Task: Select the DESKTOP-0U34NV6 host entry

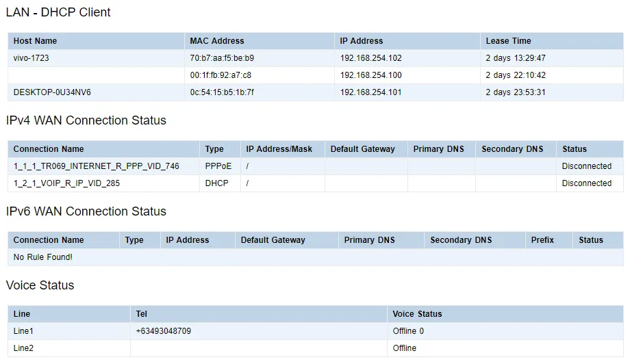Action: tap(52, 92)
